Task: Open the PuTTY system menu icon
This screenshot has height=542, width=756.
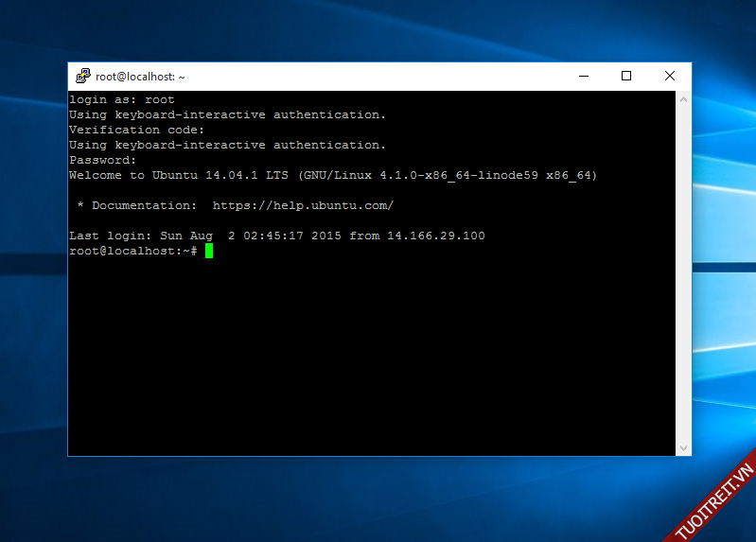Action: [83, 77]
